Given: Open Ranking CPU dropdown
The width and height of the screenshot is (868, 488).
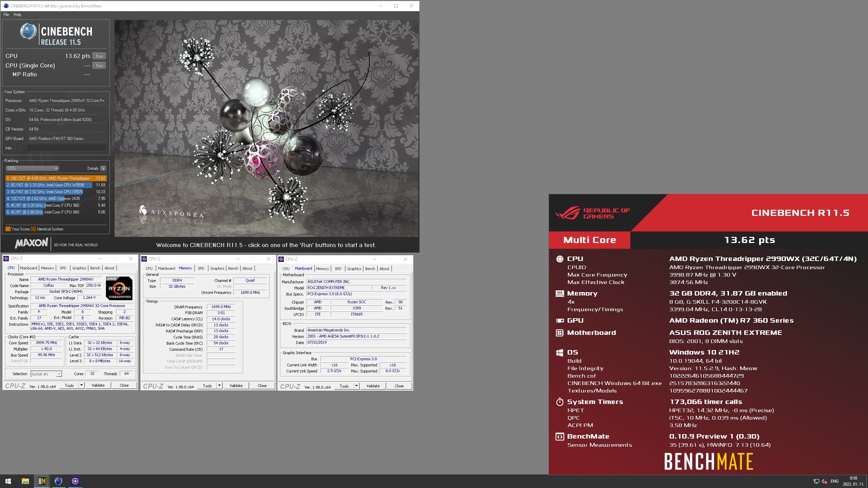Looking at the screenshot, I should [33, 168].
